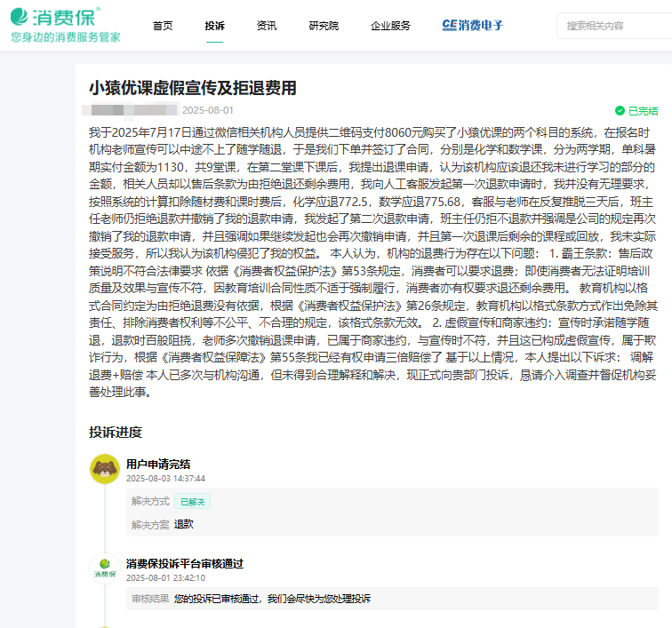Click the slogan 您身边的消费服务管家
This screenshot has width=672, height=628.
pyautogui.click(x=66, y=37)
